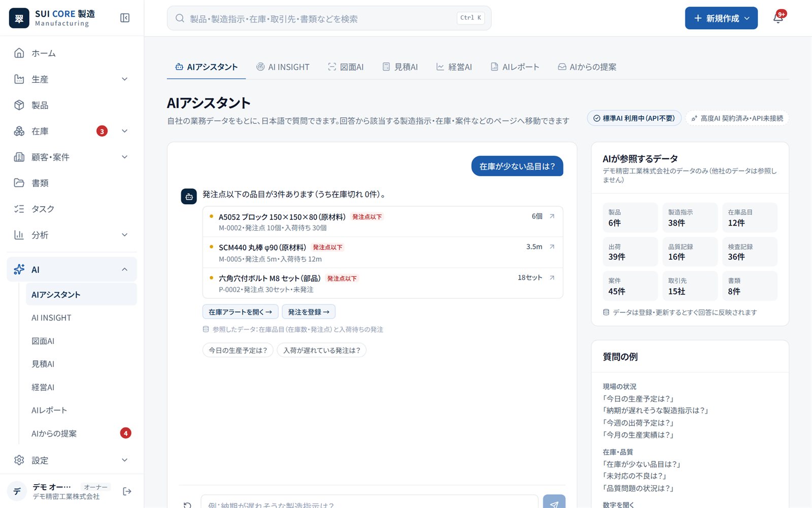This screenshot has width=812, height=508.
Task: Select 高度AI 契約済み mode pill
Action: (x=737, y=118)
